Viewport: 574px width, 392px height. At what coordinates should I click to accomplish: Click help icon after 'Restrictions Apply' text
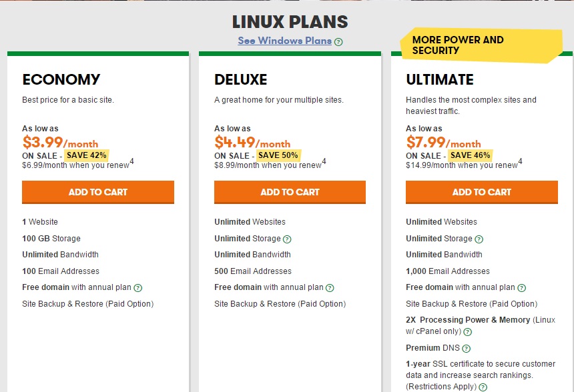pyautogui.click(x=483, y=387)
